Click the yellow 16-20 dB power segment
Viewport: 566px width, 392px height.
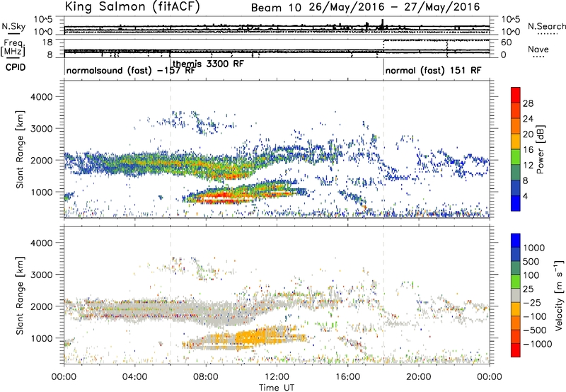coord(516,142)
